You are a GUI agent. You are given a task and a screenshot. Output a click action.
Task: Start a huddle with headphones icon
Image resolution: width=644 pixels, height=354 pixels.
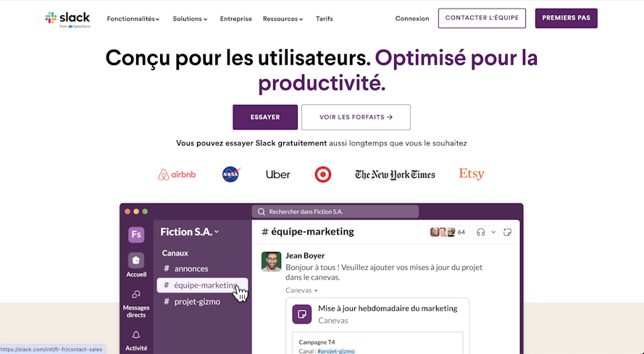point(480,232)
